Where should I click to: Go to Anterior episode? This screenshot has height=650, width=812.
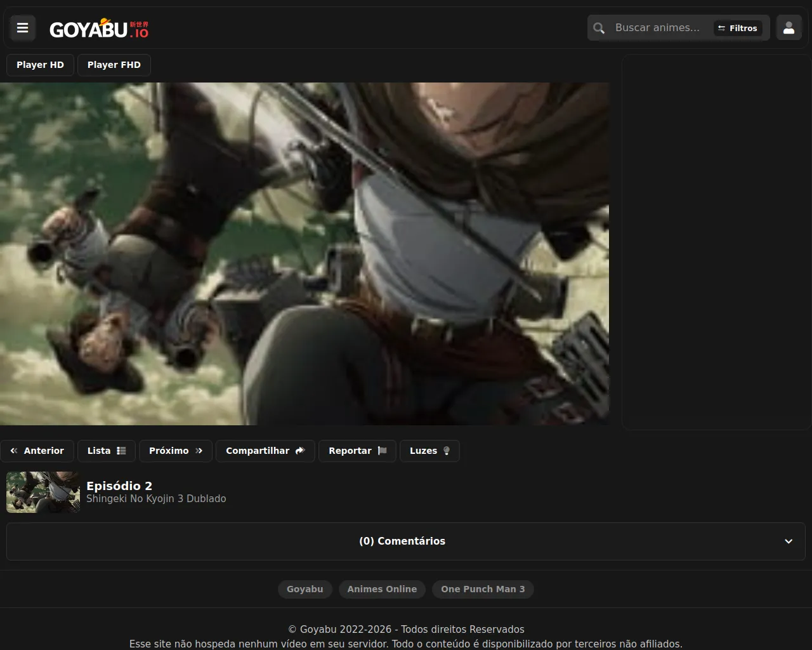pos(37,451)
